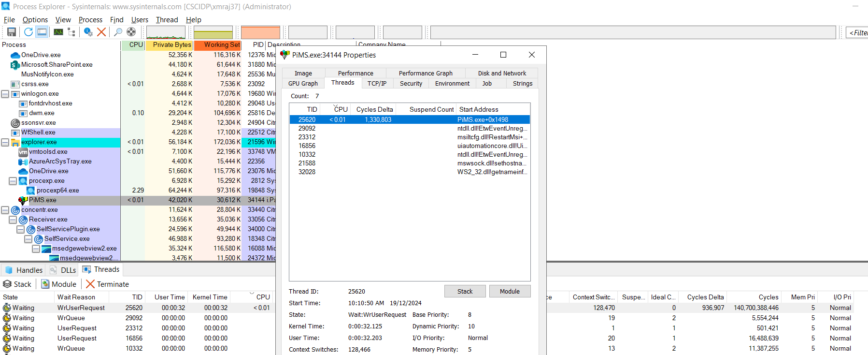Image resolution: width=868 pixels, height=355 pixels.
Task: Select thread 16856 with uiautomationcore.dll start address
Action: (410, 146)
